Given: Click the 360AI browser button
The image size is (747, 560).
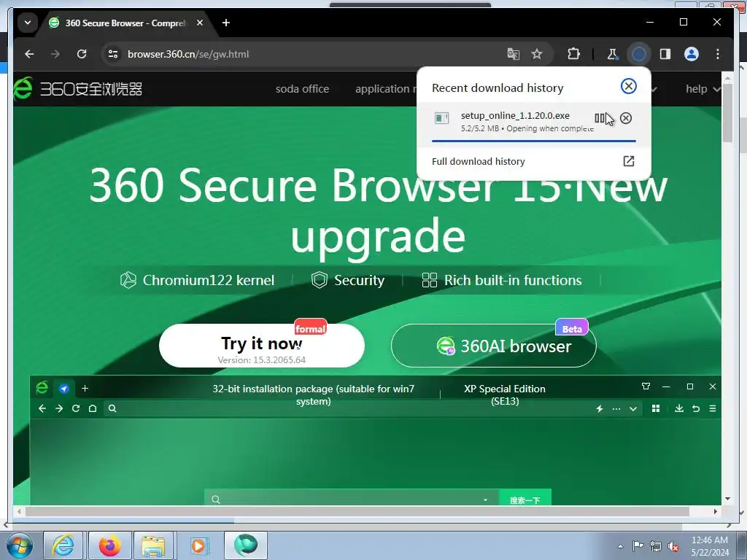Looking at the screenshot, I should point(494,346).
